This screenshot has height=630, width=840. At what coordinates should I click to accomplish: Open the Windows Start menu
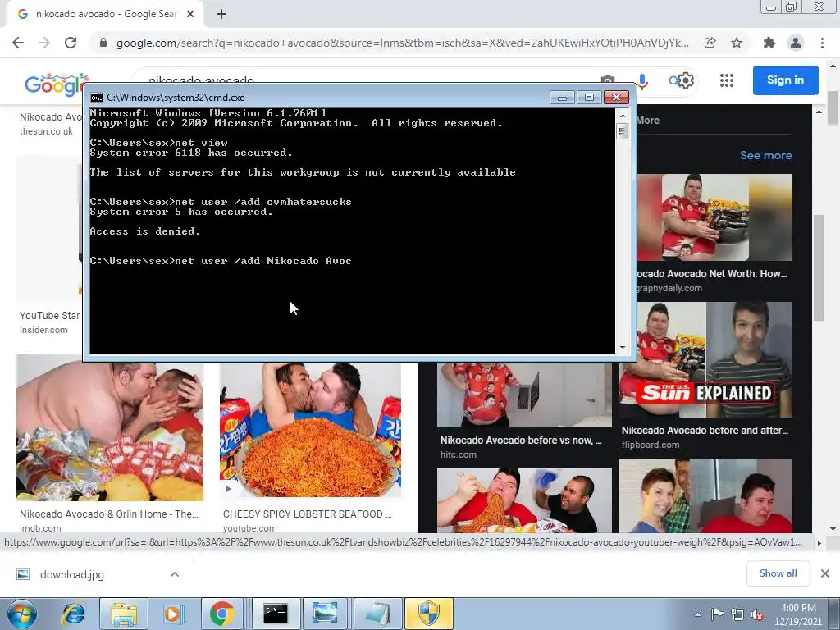(21, 614)
